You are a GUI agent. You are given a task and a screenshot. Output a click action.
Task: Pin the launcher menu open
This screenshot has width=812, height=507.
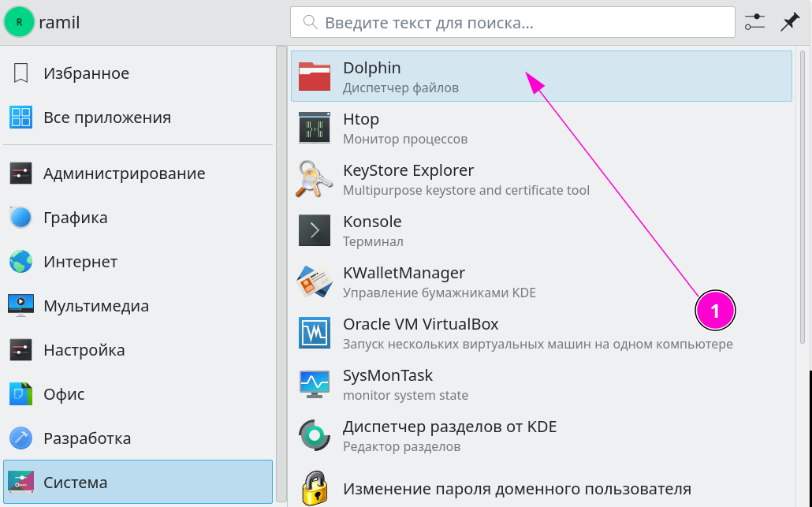click(x=790, y=22)
